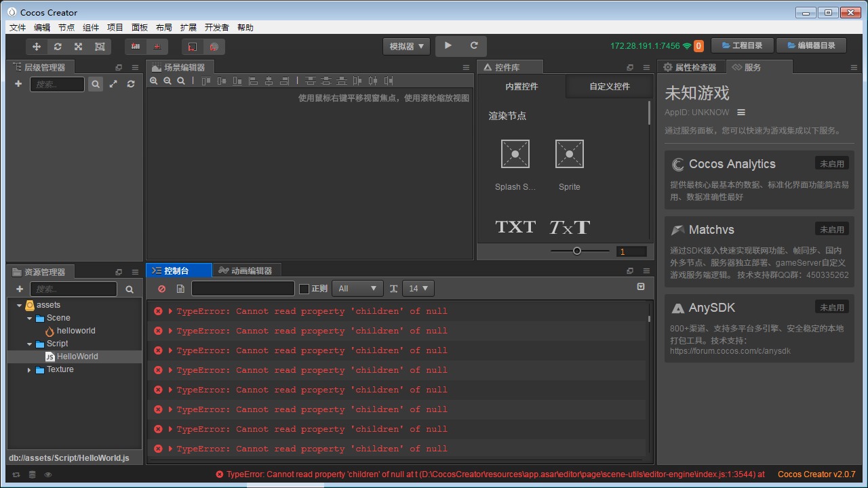Open the 文件 (File) menu
868x488 pixels.
pos(18,27)
